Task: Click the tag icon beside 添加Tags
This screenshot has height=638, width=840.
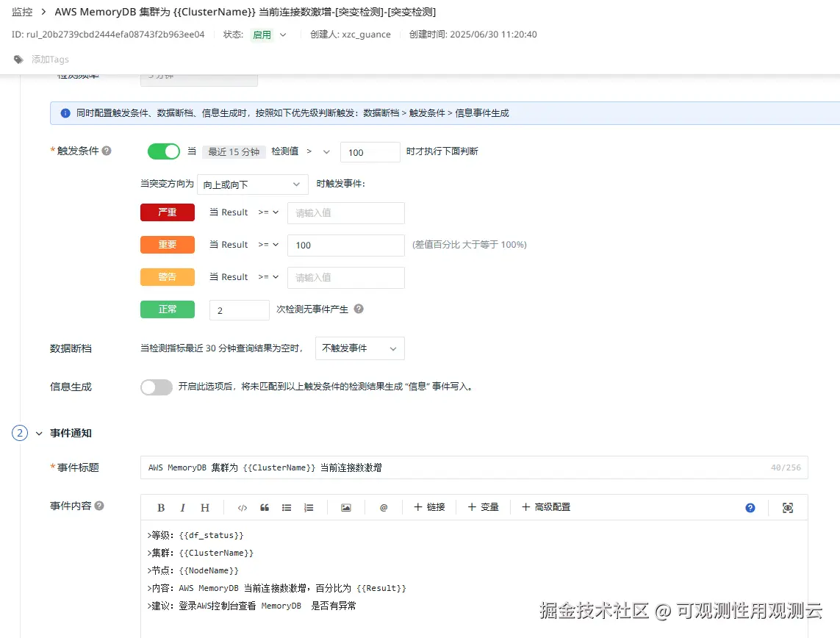Action: click(19, 60)
